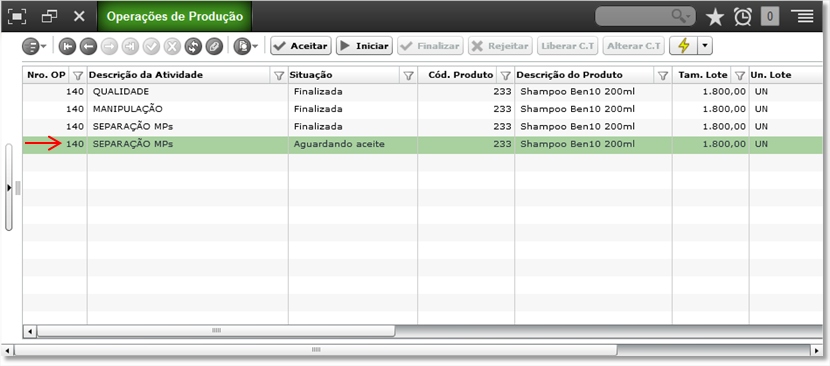Viewport: 830px width, 366px height.
Task: Click Shampoo Ben10 200ml in highlighted row
Action: click(578, 144)
